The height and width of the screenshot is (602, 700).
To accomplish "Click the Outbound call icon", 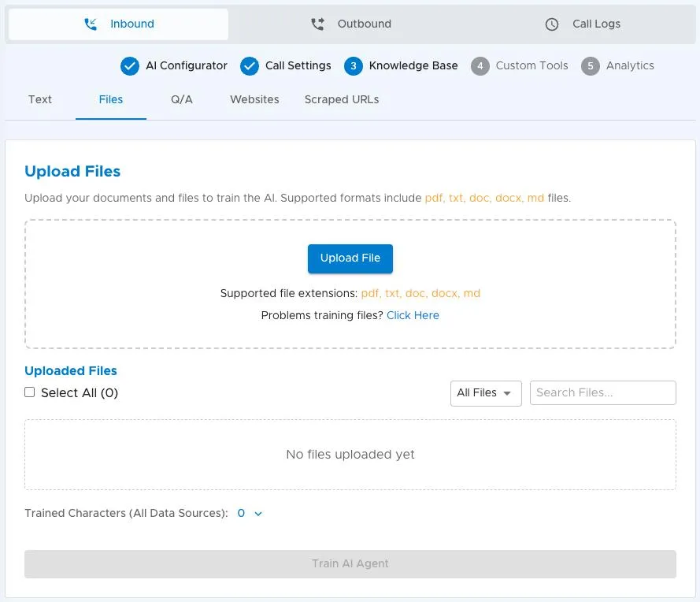I will pos(317,24).
